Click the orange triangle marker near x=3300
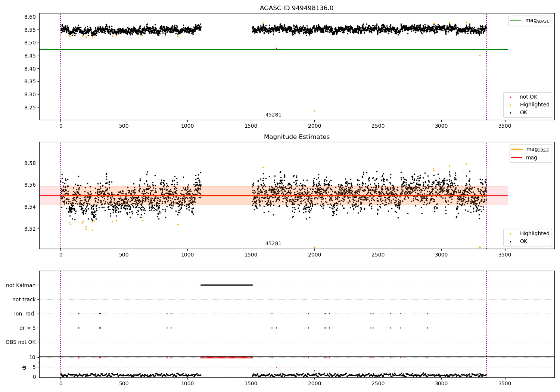 480,248
